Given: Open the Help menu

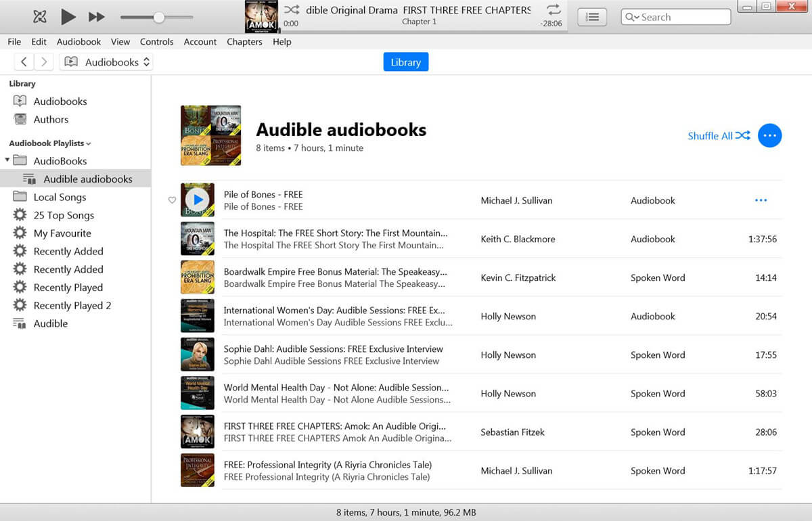Looking at the screenshot, I should (x=282, y=41).
